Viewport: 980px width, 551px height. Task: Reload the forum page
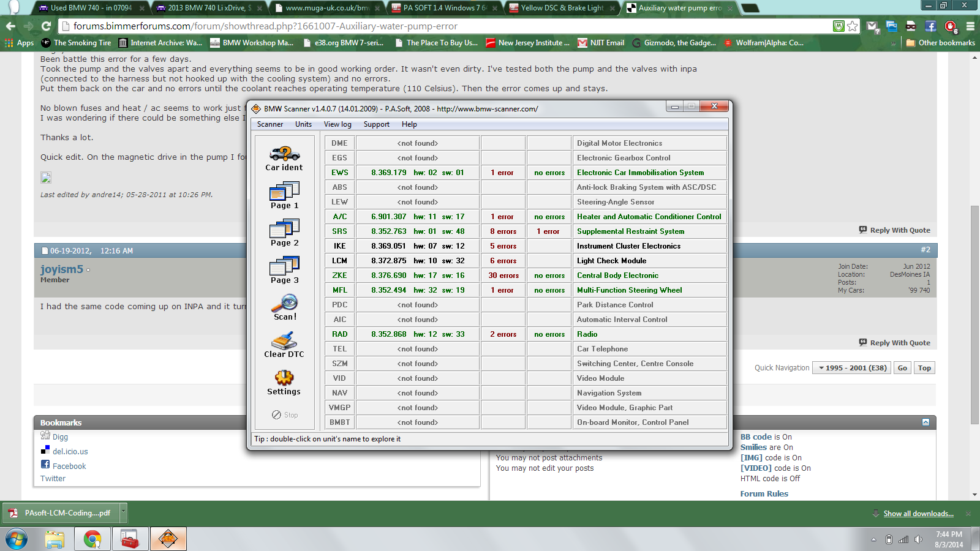(x=46, y=26)
